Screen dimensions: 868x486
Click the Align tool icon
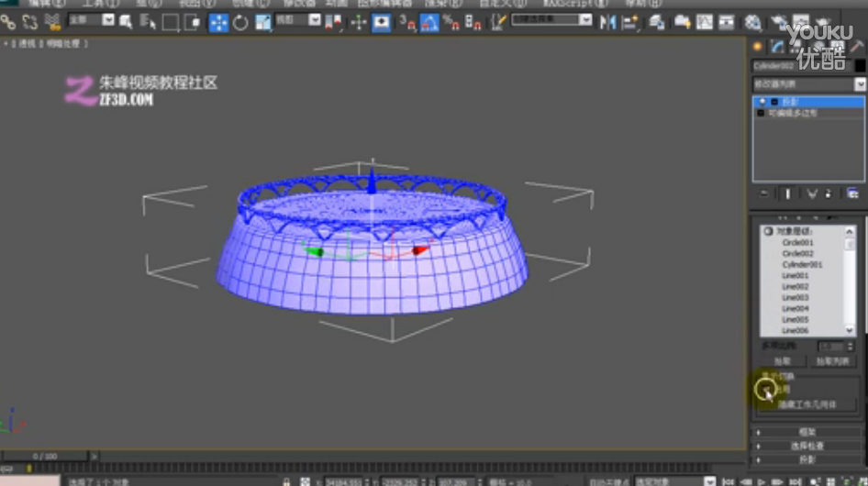click(630, 23)
